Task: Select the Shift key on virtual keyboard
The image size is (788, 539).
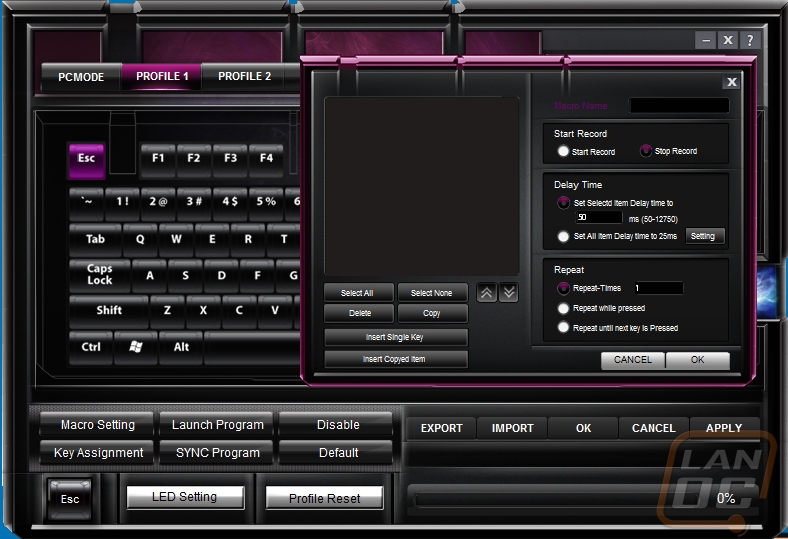Action: coord(109,311)
